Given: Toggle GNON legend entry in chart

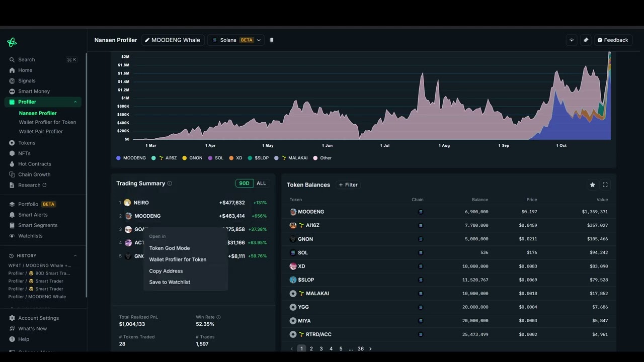Looking at the screenshot, I should point(192,158).
